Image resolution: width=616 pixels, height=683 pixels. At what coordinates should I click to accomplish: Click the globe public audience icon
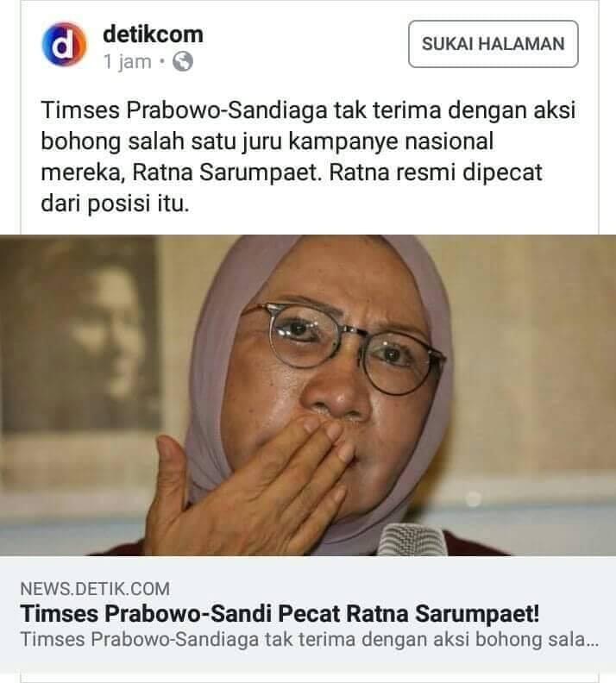coord(183,61)
